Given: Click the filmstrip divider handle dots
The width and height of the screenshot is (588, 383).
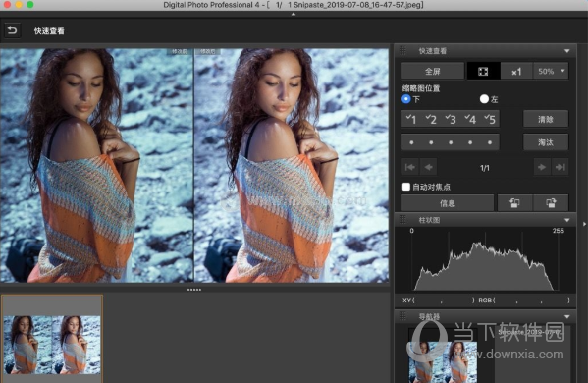Looking at the screenshot, I should [194, 290].
